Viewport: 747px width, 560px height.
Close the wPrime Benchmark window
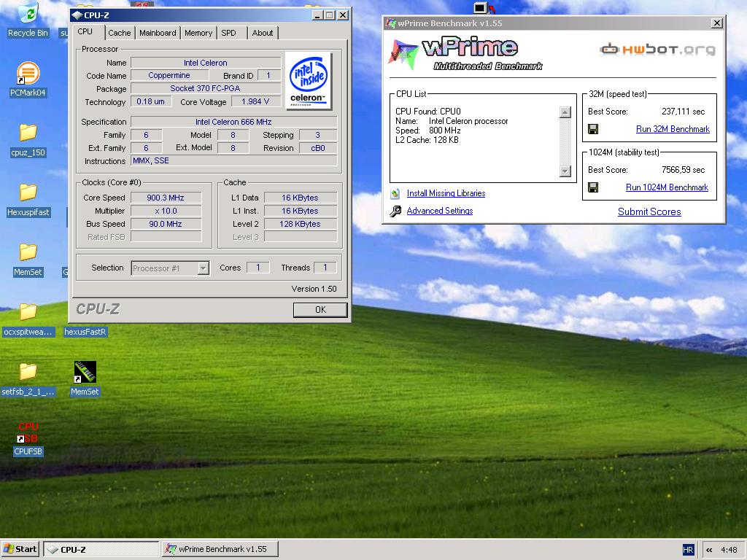point(716,23)
